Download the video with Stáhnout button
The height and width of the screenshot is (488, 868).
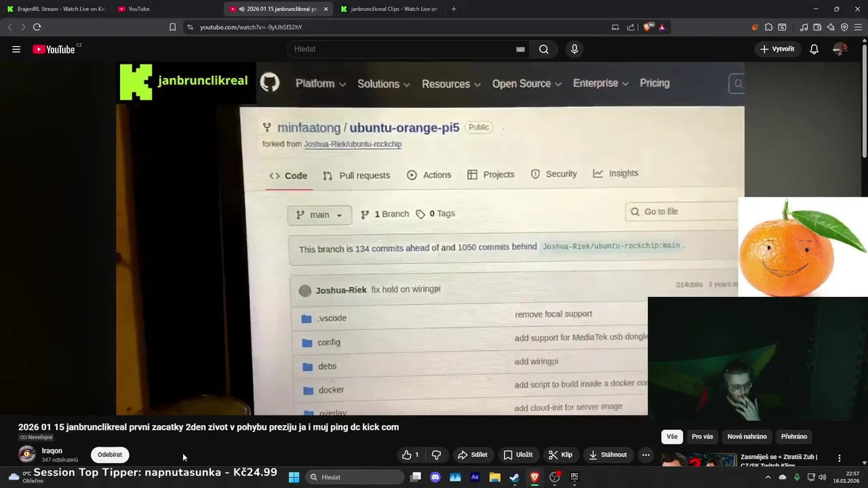click(x=608, y=455)
